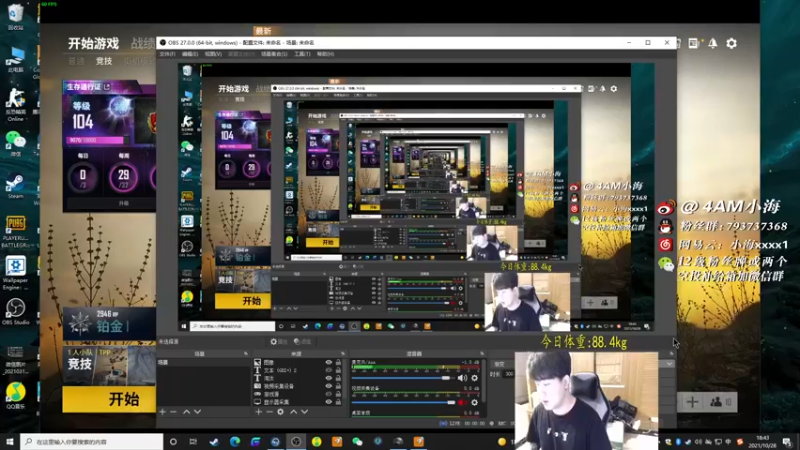Screen dimensions: 800x450
Task: Open 视频采集设备 audio settings gear
Action: point(474,403)
